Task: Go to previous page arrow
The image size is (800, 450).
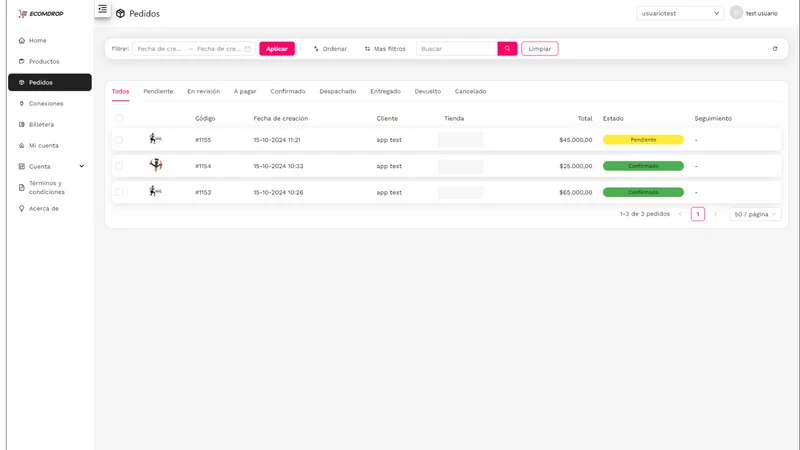Action: click(680, 214)
